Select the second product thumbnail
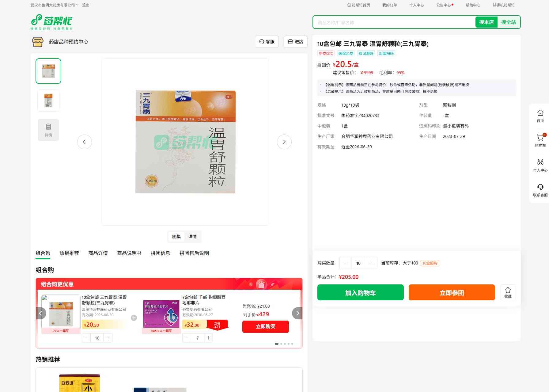This screenshot has width=549, height=392. coord(48,101)
